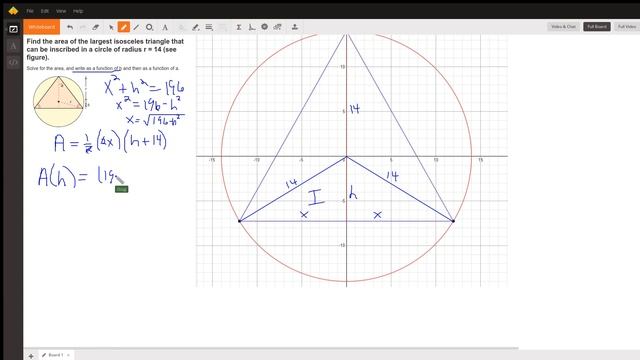Open the text editor sidebar icon
Viewport: 640px width, 360px height.
[13, 46]
